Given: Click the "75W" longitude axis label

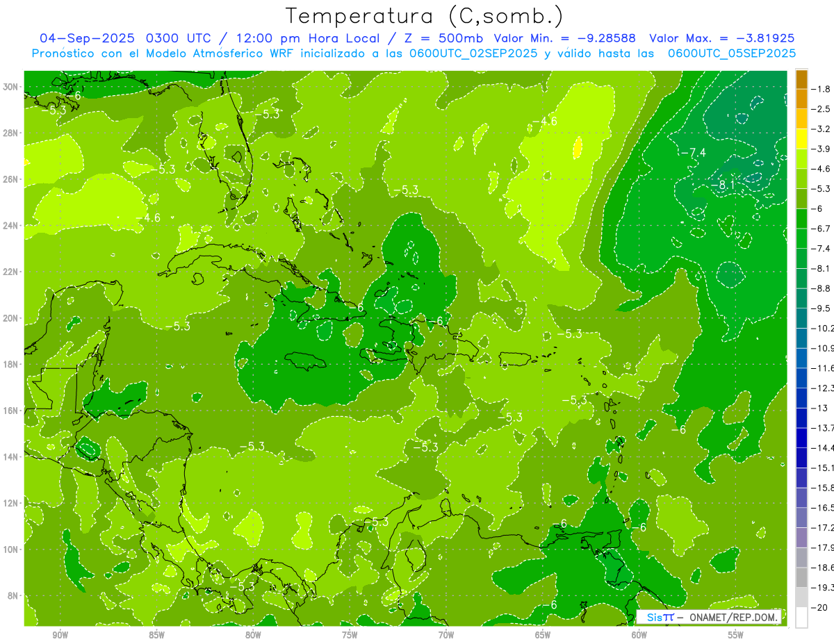Looking at the screenshot, I should [x=350, y=635].
